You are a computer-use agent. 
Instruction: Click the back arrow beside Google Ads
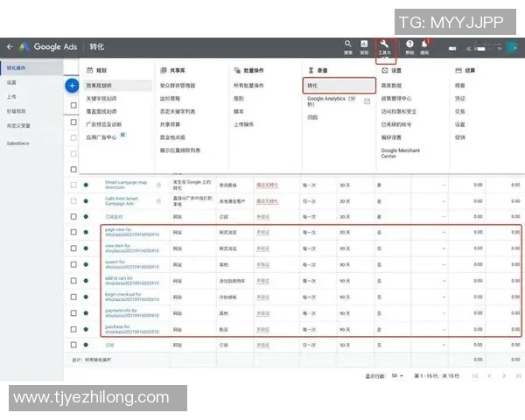point(10,47)
